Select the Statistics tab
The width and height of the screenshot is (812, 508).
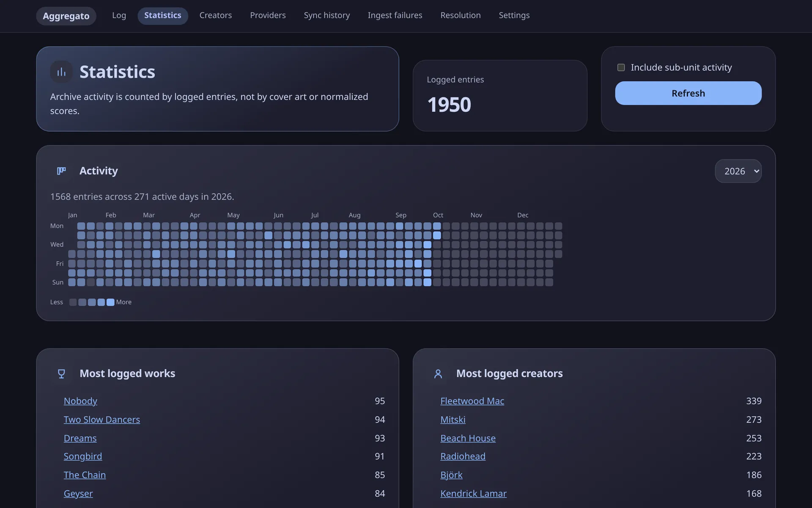[x=163, y=16]
